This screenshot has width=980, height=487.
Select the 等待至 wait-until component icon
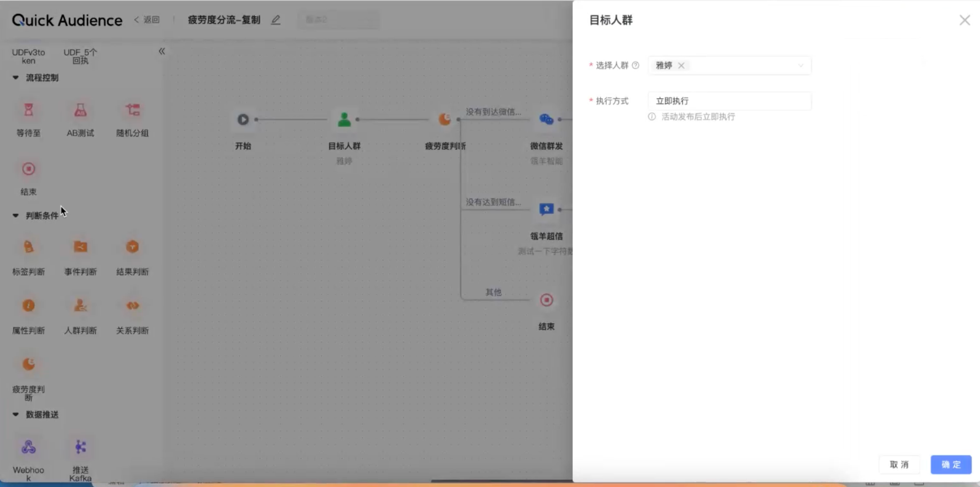tap(28, 110)
